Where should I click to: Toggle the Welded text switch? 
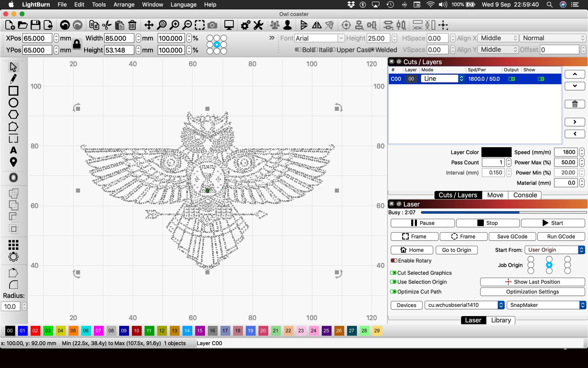point(371,50)
